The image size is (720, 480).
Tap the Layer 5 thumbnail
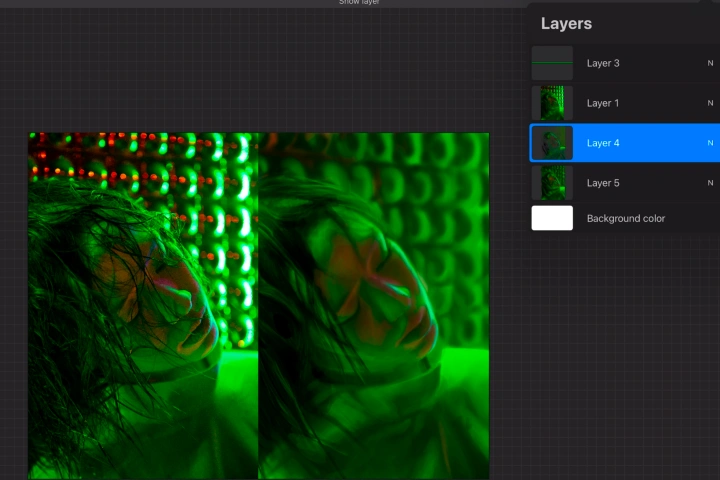552,183
